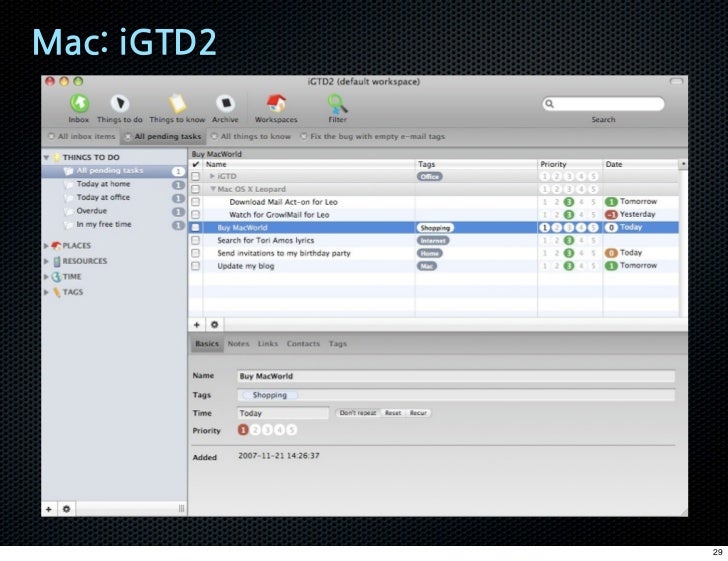Viewport: 728px width, 561px height.
Task: Click the Don't repeat button
Action: [358, 413]
